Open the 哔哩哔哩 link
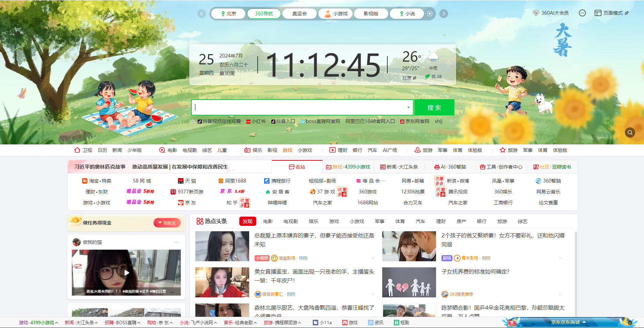 pyautogui.click(x=277, y=203)
